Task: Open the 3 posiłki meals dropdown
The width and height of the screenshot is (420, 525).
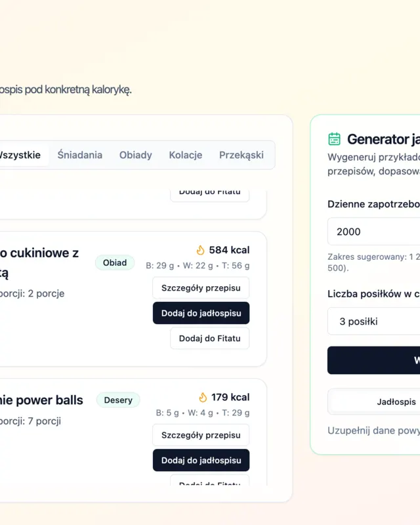Action: coord(374,322)
